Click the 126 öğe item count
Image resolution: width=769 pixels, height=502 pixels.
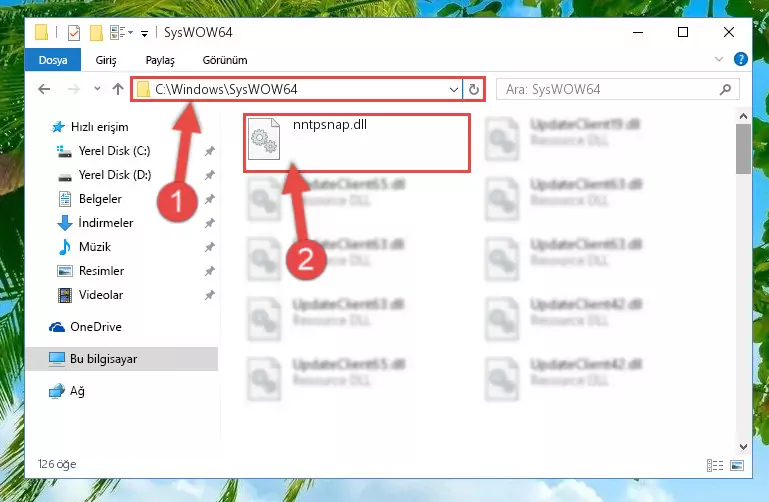pyautogui.click(x=57, y=464)
